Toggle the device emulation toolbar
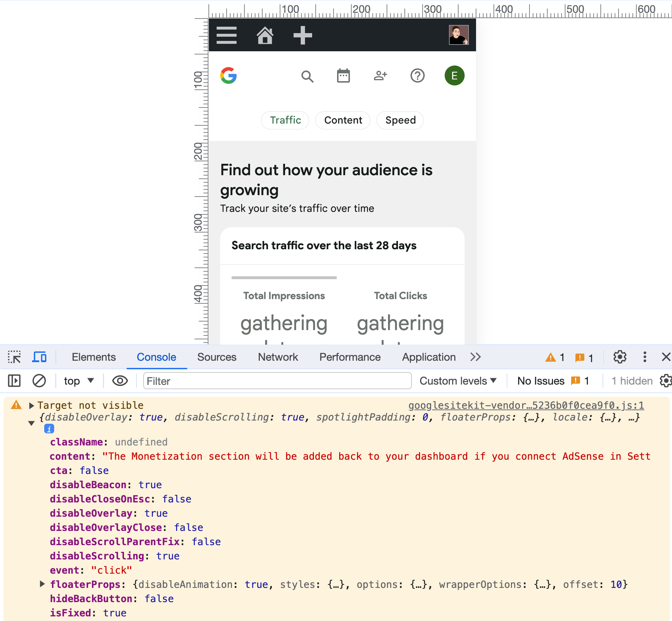Screen dimensions: 672x621 pyautogui.click(x=39, y=357)
